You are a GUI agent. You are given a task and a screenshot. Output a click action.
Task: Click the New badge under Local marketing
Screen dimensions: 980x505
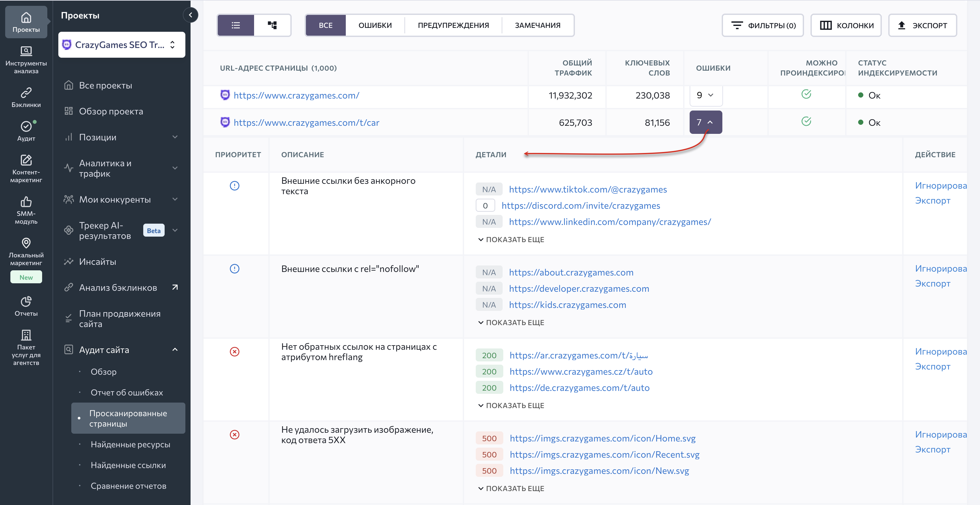pyautogui.click(x=26, y=277)
